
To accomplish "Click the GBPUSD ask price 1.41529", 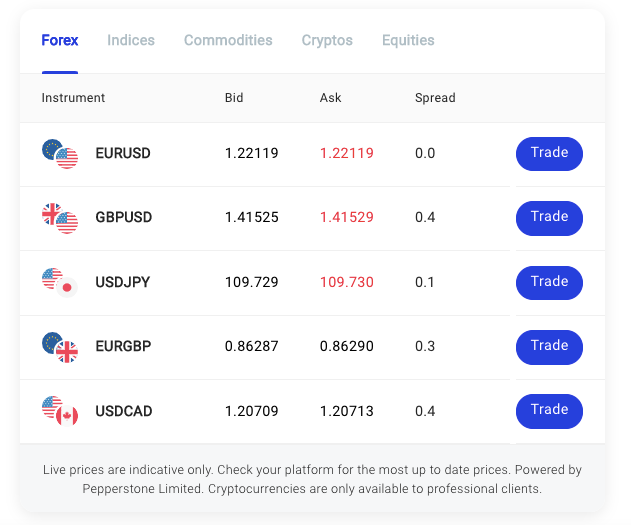I will [346, 218].
